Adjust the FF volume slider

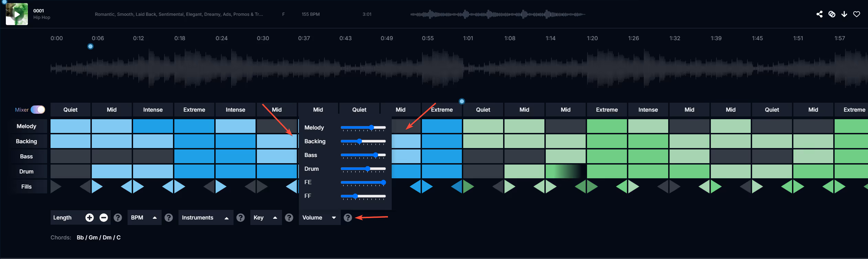click(363, 196)
